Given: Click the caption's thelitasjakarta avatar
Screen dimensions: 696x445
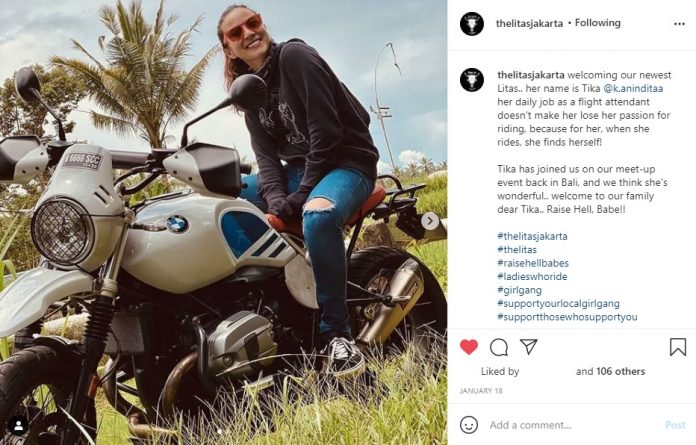Looking at the screenshot, I should (472, 80).
